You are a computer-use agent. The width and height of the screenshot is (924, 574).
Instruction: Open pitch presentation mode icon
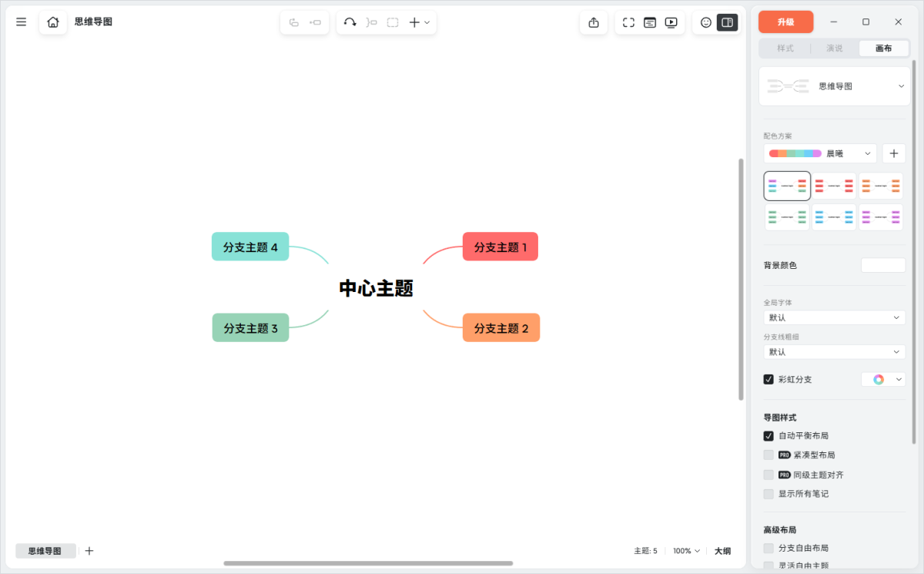pos(650,22)
